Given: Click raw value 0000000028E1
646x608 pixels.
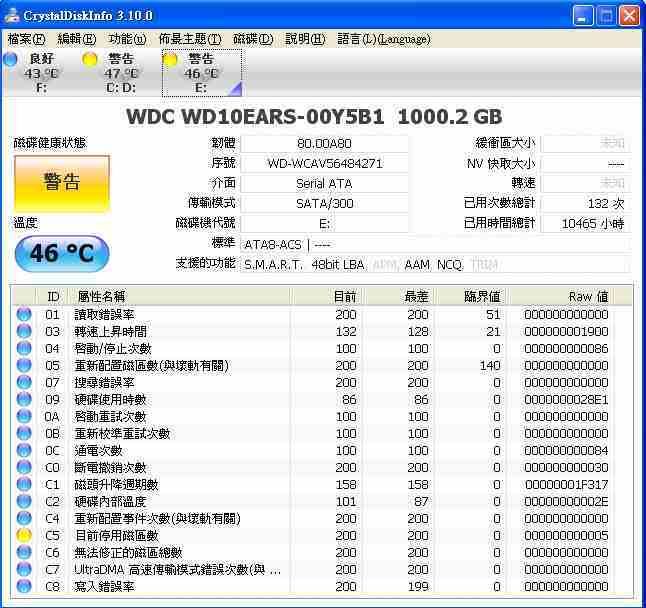Looking at the screenshot, I should (x=566, y=400).
